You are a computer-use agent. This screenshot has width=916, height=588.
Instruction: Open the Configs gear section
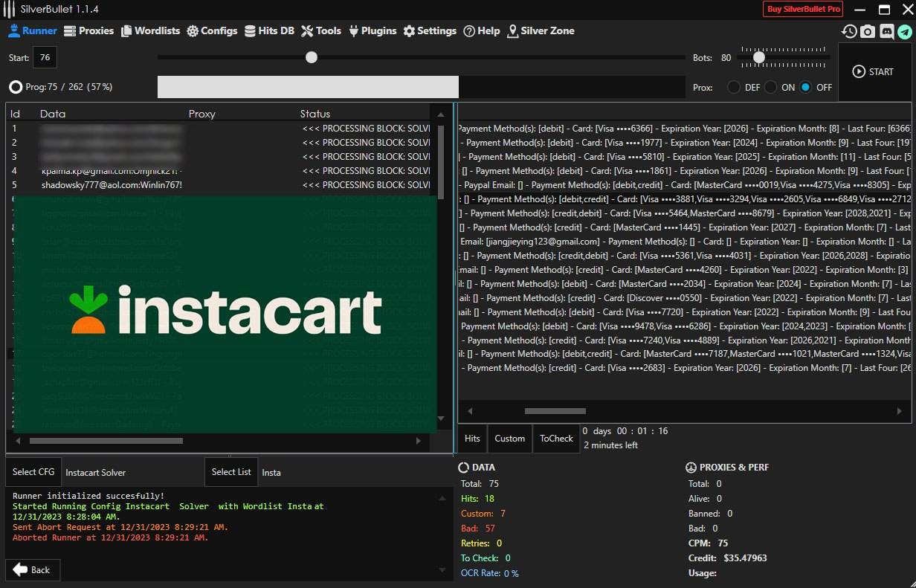click(x=212, y=30)
